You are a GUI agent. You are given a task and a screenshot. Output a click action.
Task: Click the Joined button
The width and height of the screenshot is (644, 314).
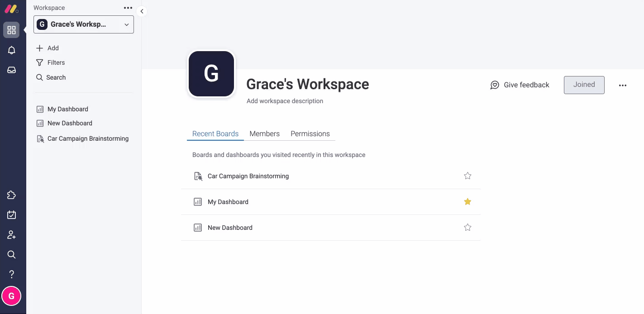(x=584, y=85)
